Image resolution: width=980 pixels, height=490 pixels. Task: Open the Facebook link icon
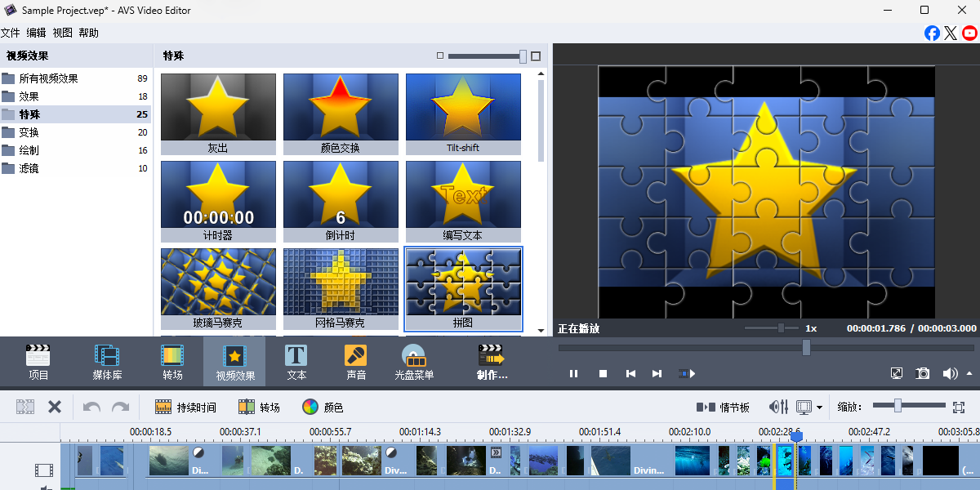[932, 33]
